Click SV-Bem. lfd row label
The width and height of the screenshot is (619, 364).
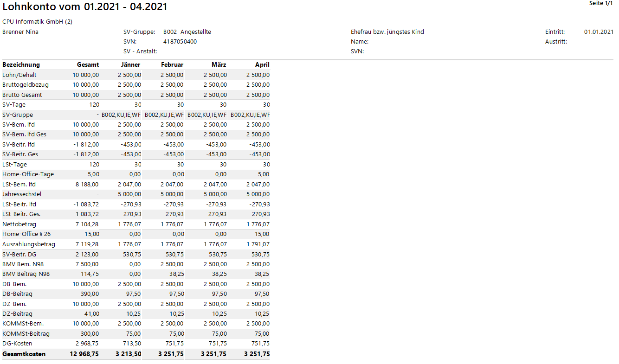(19, 125)
